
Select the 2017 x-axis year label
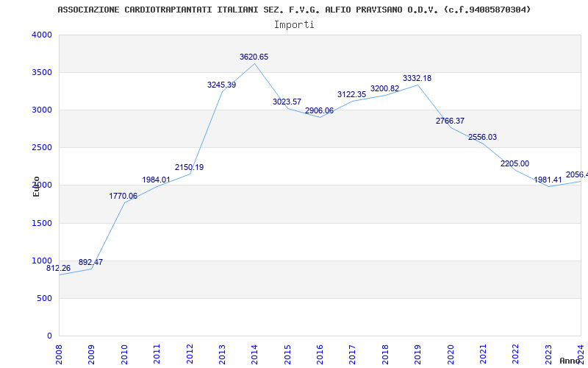pos(353,354)
